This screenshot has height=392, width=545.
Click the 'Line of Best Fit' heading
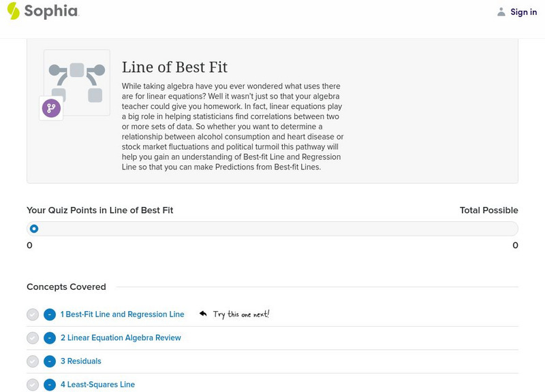tap(174, 67)
